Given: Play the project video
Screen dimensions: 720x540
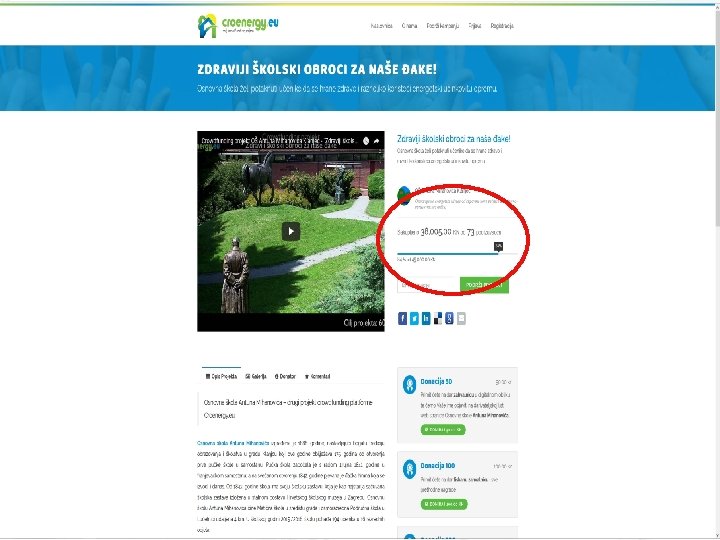Looking at the screenshot, I should pos(291,231).
